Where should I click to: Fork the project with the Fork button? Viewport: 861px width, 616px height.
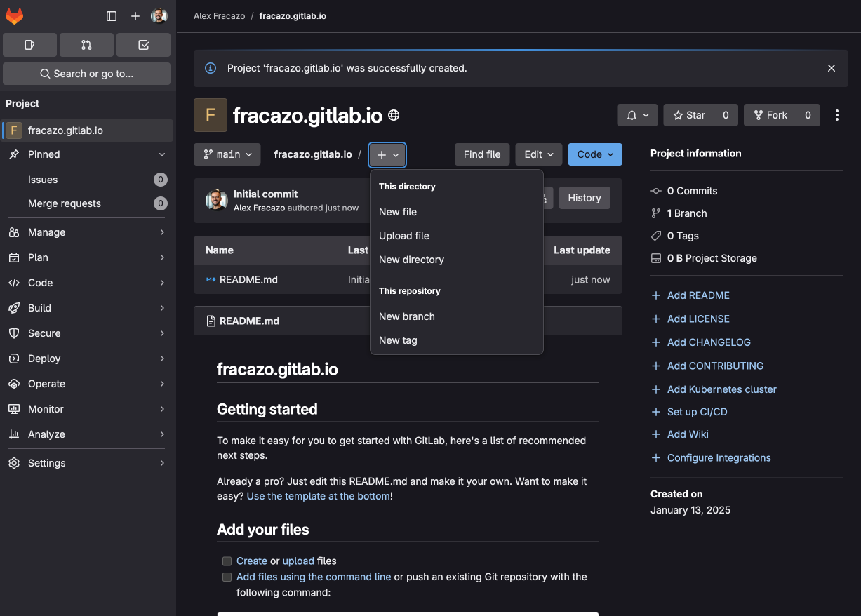[x=770, y=115]
